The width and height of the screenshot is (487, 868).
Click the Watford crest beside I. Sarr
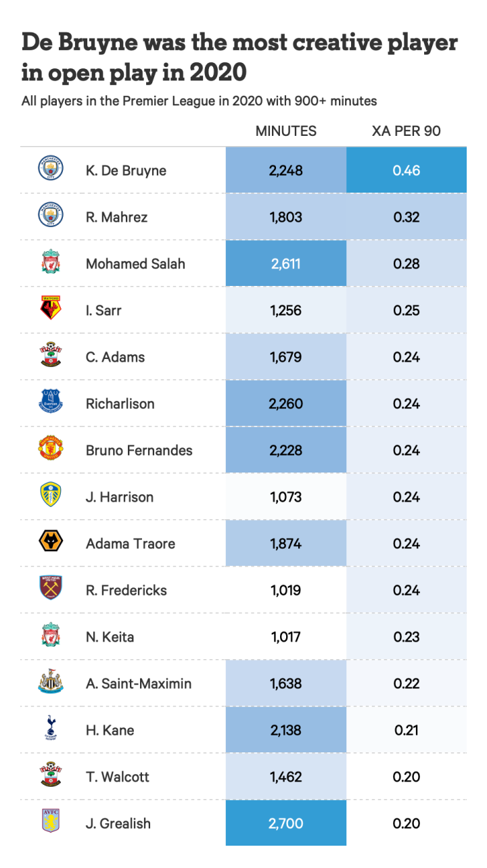click(51, 310)
